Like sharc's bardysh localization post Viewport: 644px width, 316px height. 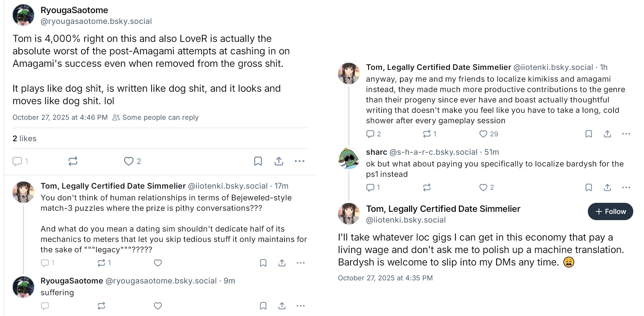[483, 188]
